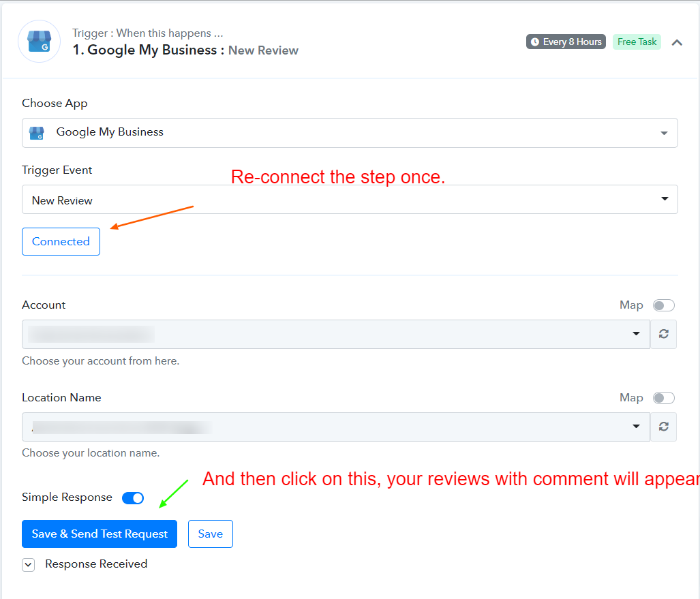
Task: Click the 'Trigger : When this happens ...' text
Action: 148,33
